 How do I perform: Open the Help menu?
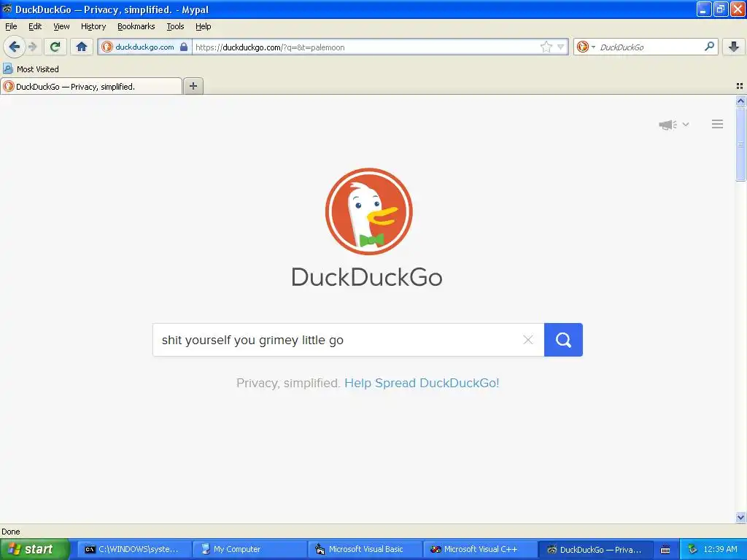[x=203, y=26]
